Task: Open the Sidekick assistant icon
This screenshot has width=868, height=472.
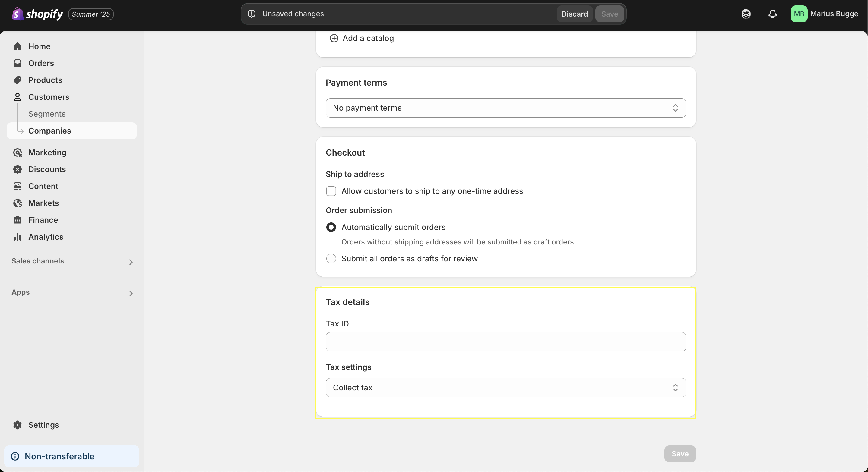Action: pos(746,14)
